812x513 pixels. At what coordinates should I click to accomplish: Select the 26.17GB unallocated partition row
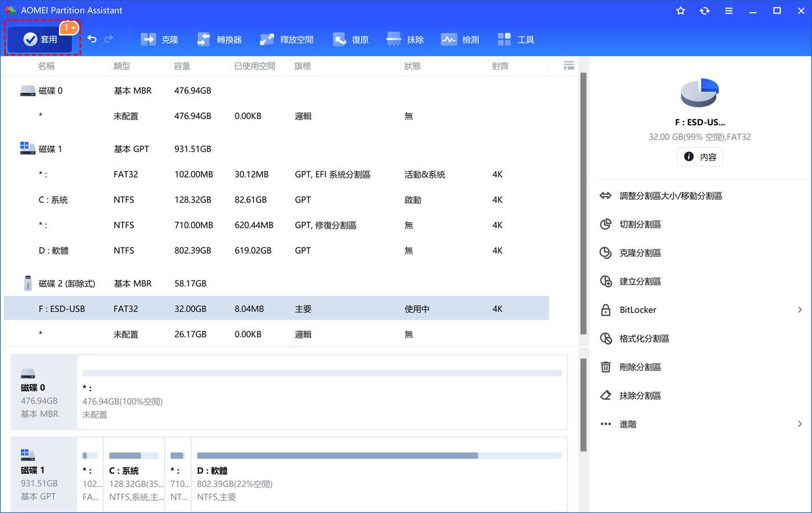tap(276, 334)
